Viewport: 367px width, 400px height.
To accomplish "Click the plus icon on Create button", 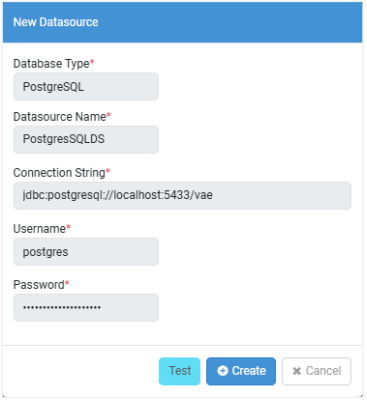I will pos(222,371).
